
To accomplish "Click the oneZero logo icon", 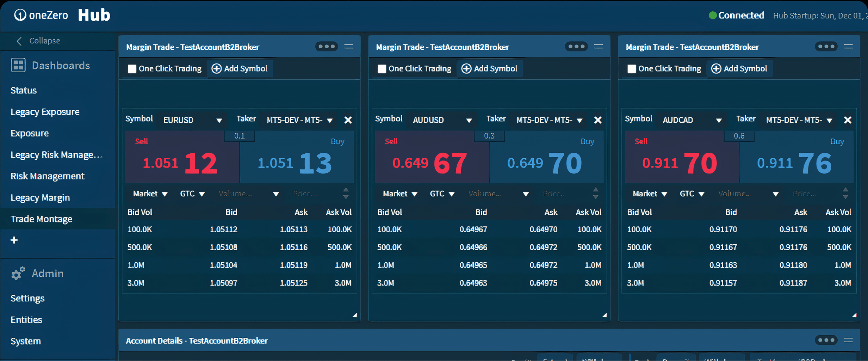I will [x=20, y=15].
